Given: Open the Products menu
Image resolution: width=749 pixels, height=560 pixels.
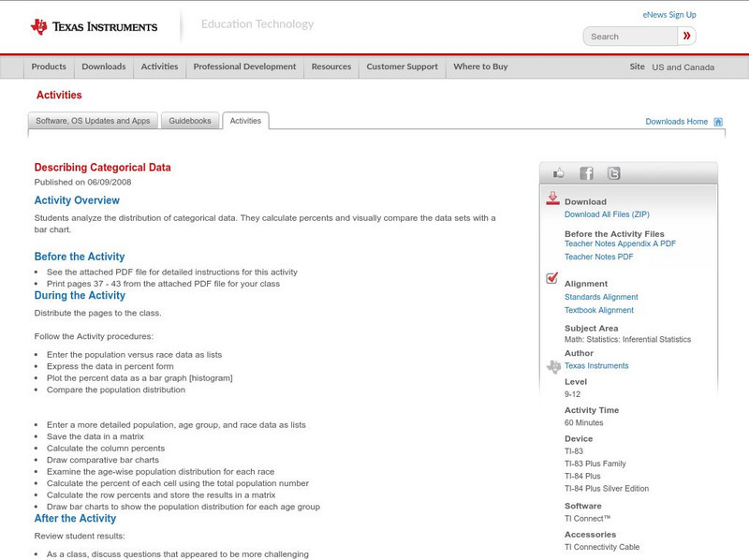Looking at the screenshot, I should 49,66.
